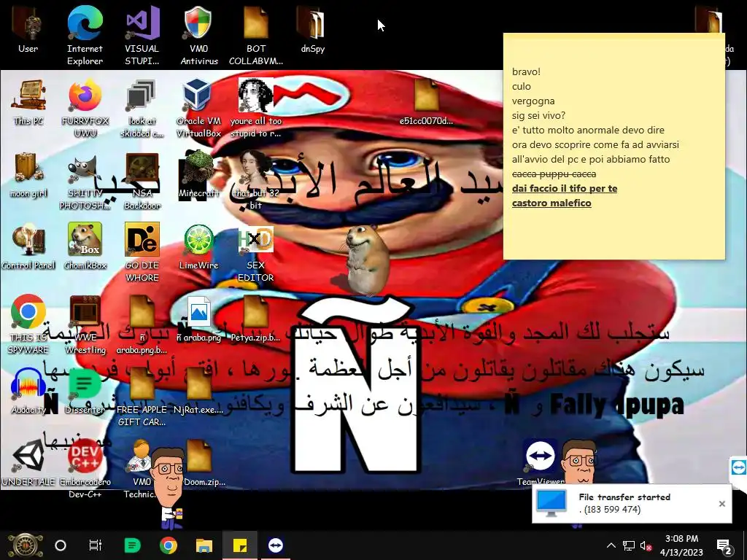Viewport: 747px width, 560px height.
Task: Launch the UNDERTALE Unity icon
Action: pos(28,457)
